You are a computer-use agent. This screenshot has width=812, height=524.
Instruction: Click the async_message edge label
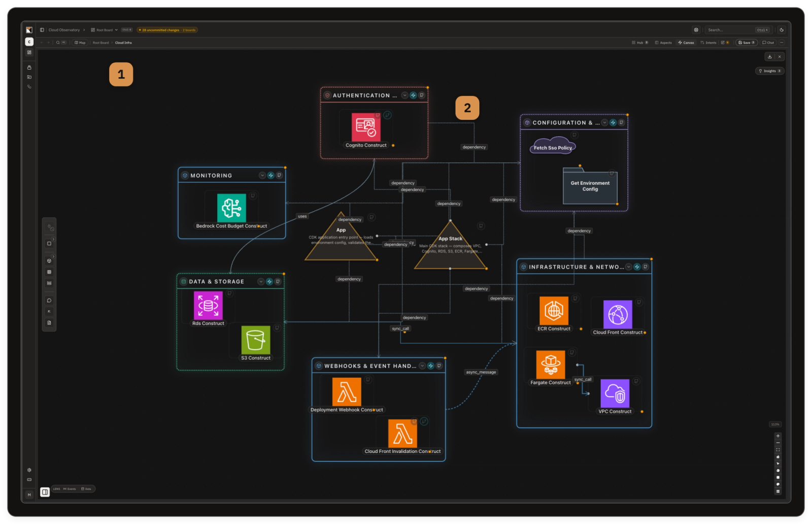coord(481,372)
